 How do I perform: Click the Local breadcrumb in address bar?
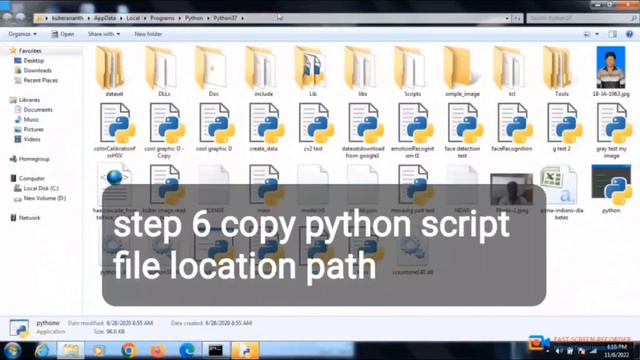(x=133, y=18)
